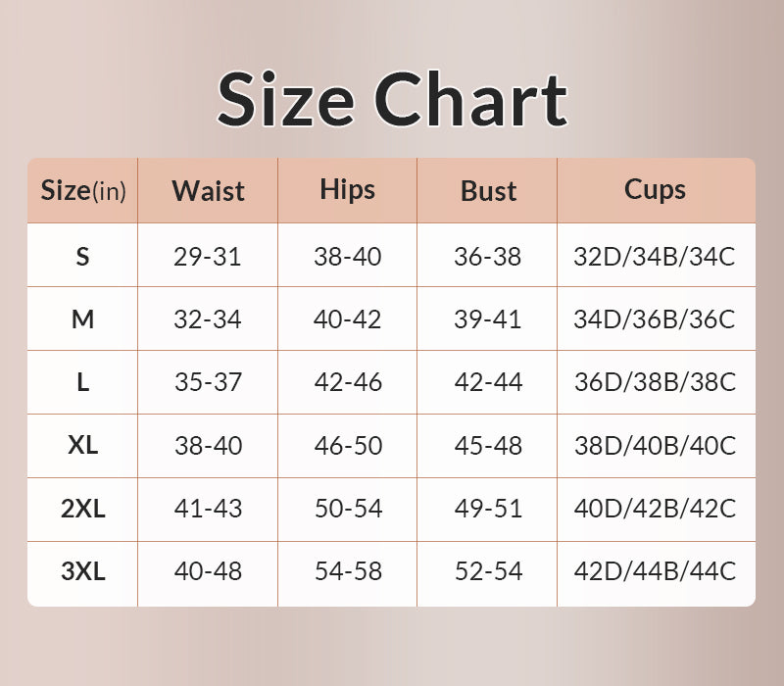
Task: Click the Size(in) column header
Action: click(x=83, y=190)
